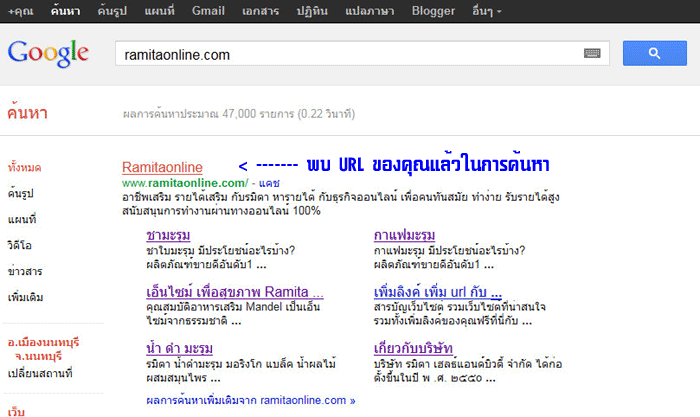
Task: Click the Google logo
Action: point(48,54)
